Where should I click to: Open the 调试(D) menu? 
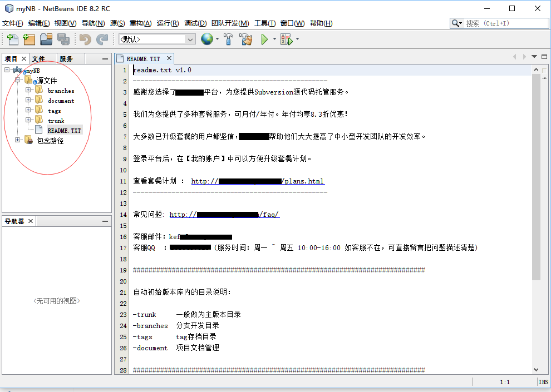pos(195,23)
